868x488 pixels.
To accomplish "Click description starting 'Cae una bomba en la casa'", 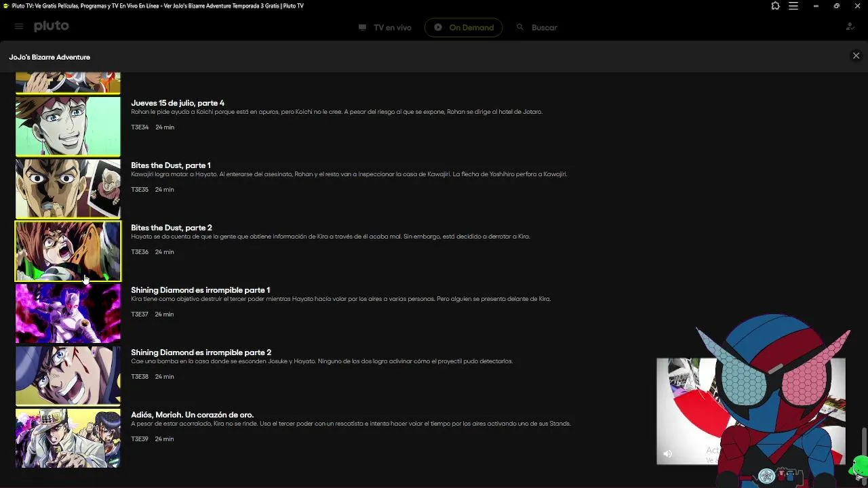I will (x=321, y=361).
